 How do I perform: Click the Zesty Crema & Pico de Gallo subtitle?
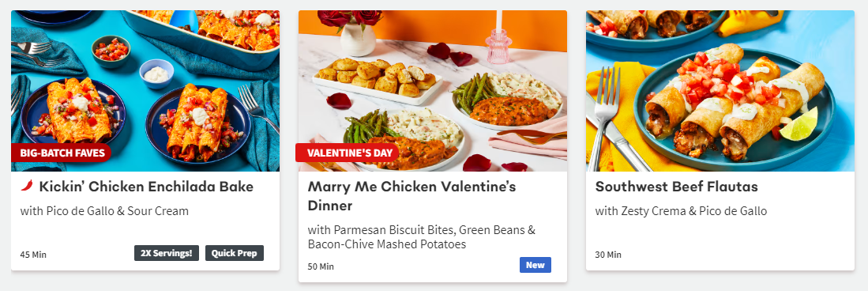[681, 211]
